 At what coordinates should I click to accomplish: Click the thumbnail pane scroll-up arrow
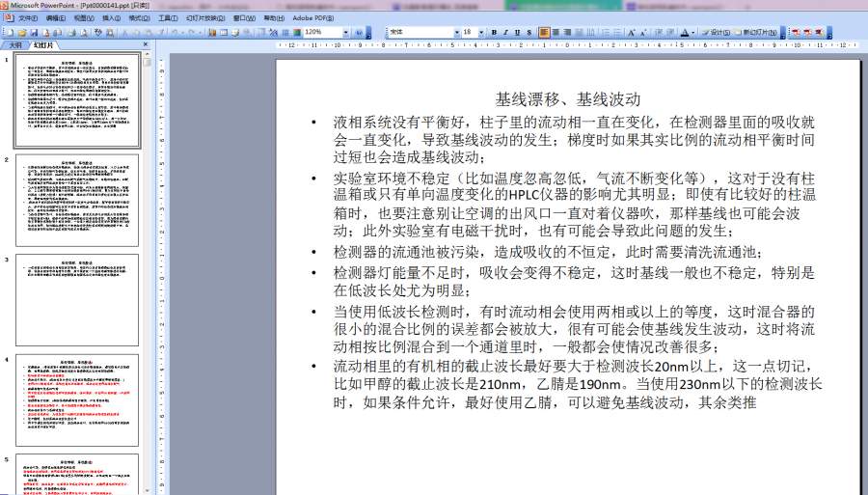148,54
